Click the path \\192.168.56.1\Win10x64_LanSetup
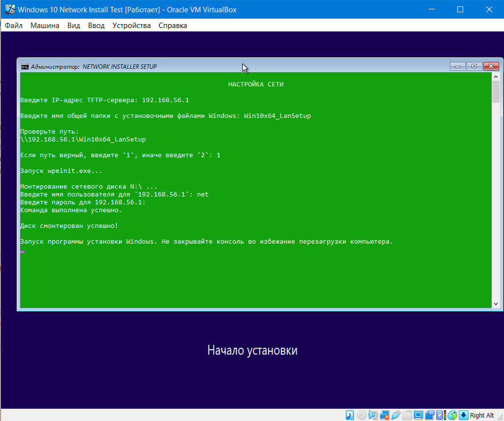This screenshot has height=421, width=504. click(x=83, y=139)
